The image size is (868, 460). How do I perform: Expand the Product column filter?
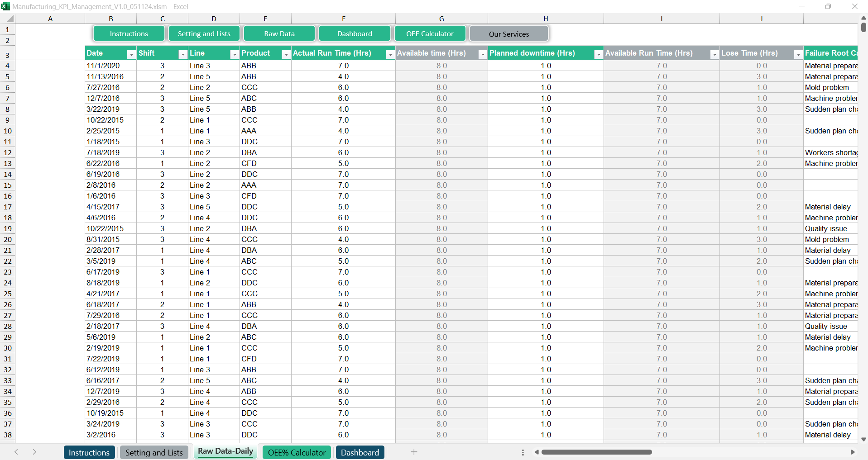[x=286, y=54]
